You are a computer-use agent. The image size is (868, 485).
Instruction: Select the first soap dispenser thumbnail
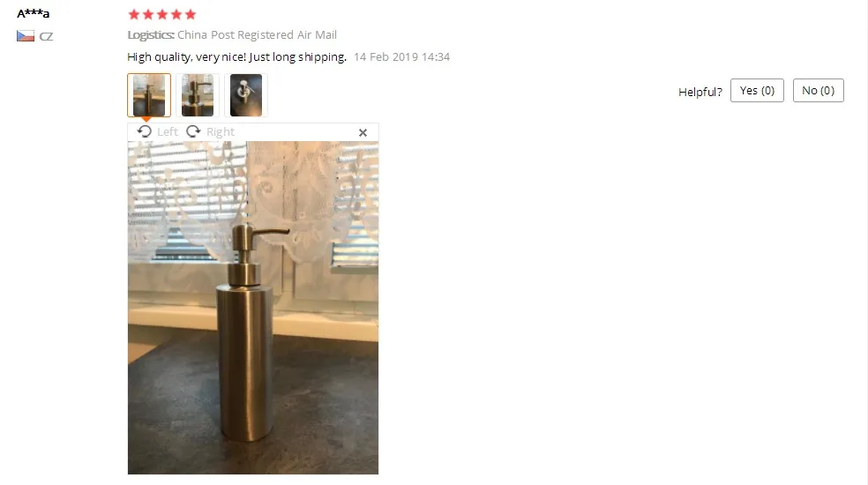click(149, 95)
